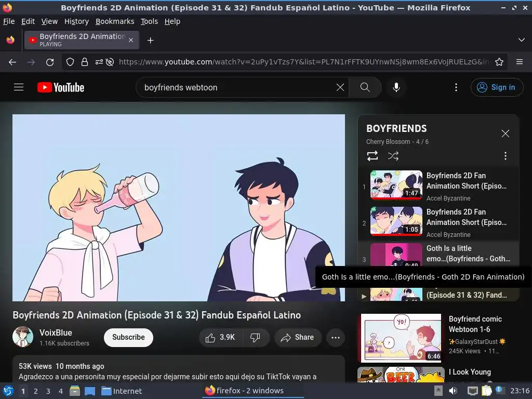
Task: Close the BOYFRIENDS playlist panel
Action: (505, 134)
